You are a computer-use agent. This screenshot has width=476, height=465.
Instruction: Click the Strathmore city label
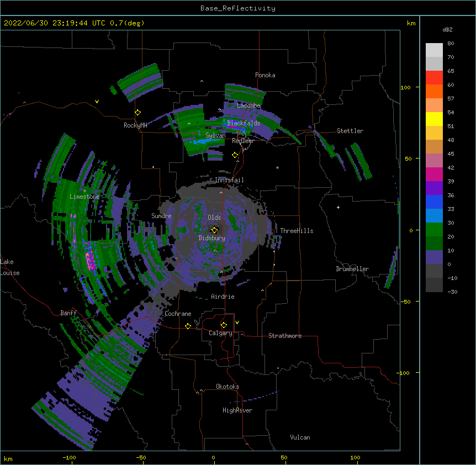(285, 336)
